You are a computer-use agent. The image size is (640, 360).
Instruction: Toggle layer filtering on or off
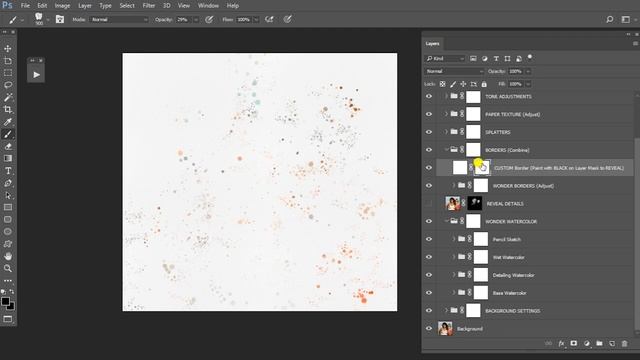tap(530, 57)
